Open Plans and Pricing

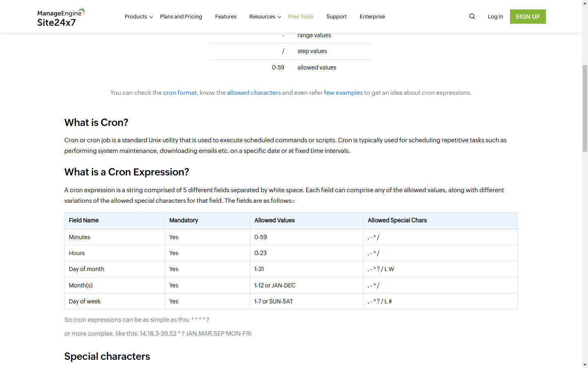pos(181,16)
